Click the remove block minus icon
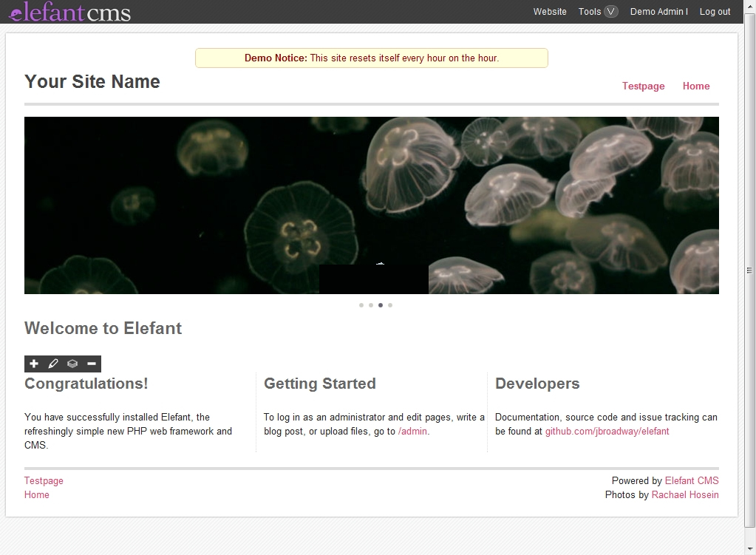 point(91,364)
